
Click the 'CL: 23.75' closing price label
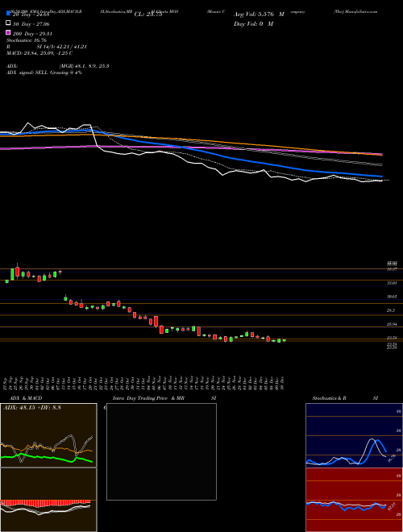tap(148, 15)
